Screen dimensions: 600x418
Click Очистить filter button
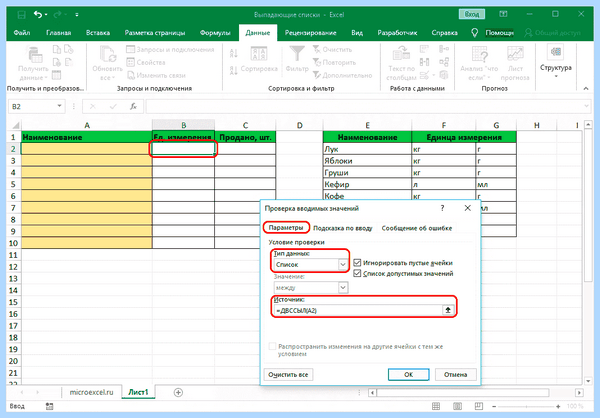click(x=333, y=49)
